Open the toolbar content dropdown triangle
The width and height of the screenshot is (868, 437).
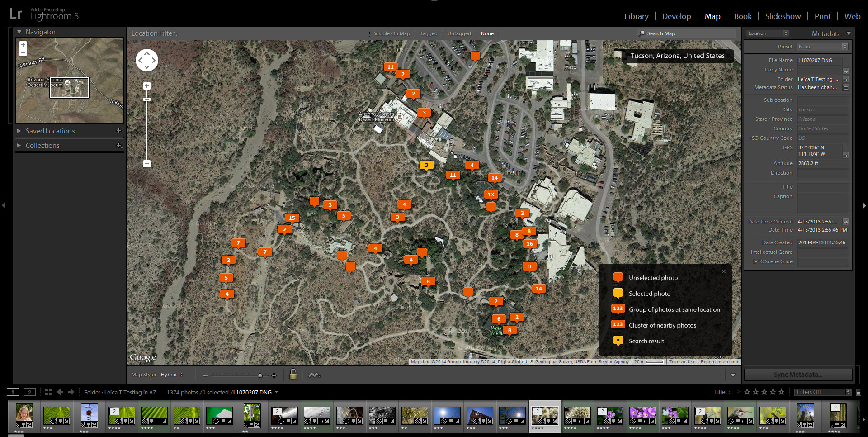733,375
